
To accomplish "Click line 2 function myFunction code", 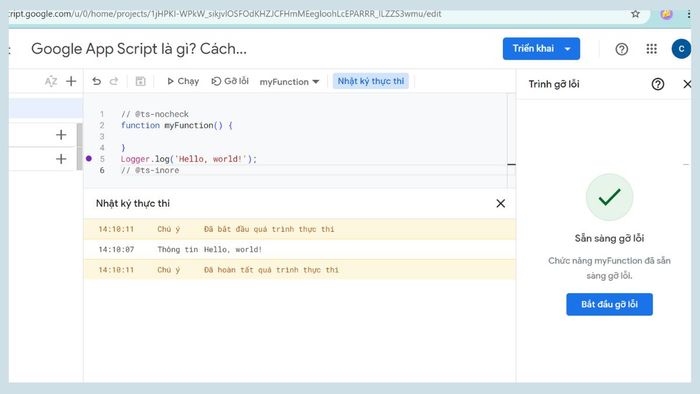I will (177, 125).
